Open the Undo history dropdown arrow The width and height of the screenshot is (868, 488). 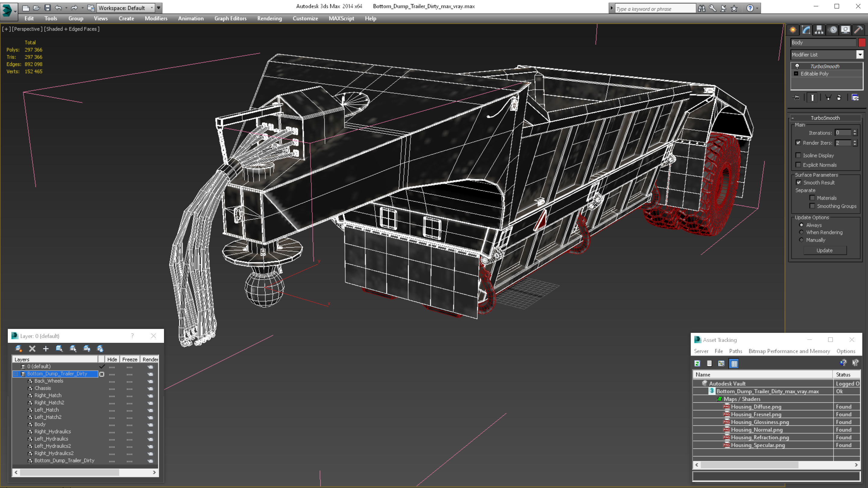point(66,8)
